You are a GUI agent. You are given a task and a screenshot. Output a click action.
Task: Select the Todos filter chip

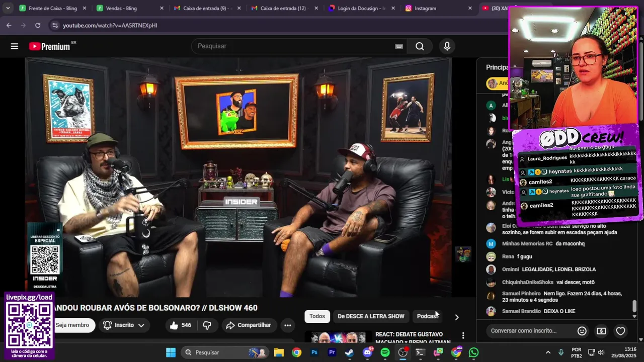tap(317, 316)
